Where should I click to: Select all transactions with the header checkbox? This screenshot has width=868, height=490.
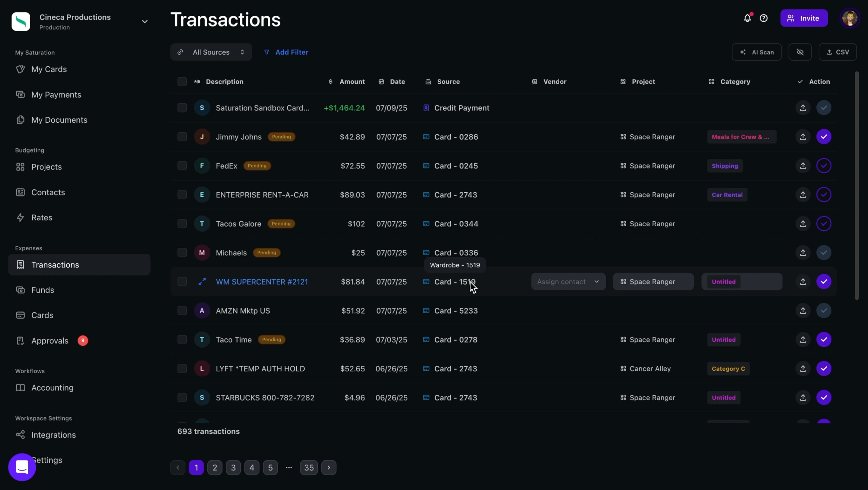[x=182, y=81]
